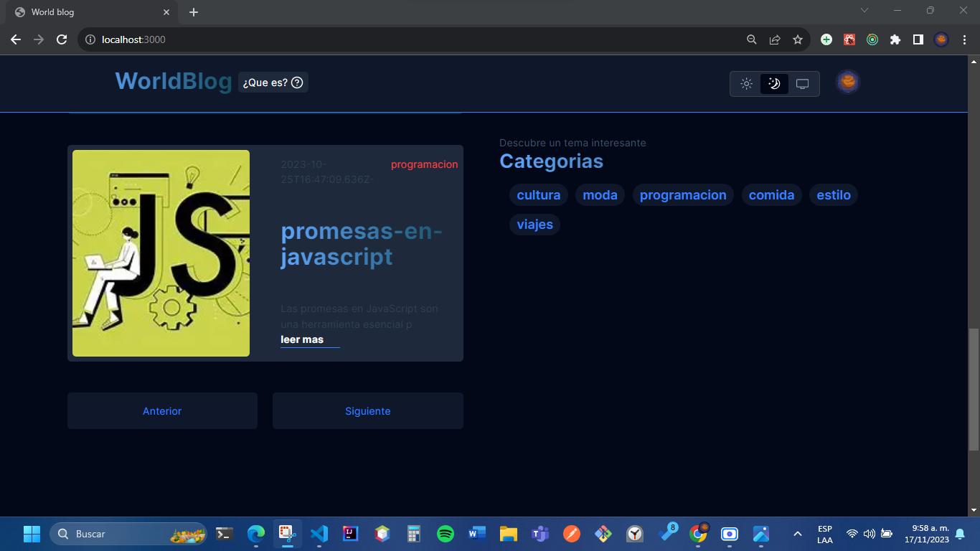The image size is (980, 551).
Task: Click the share icon in the address bar
Action: tap(775, 39)
